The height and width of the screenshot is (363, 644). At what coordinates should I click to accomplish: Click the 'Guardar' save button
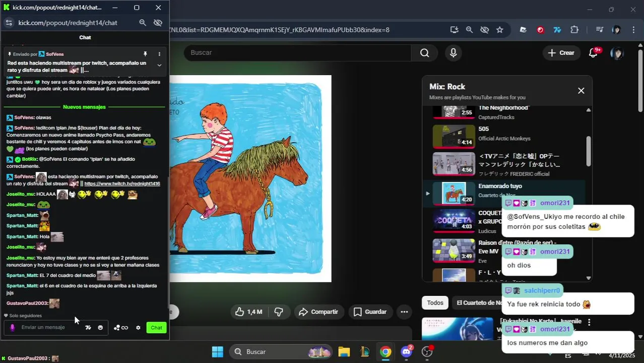(x=370, y=312)
